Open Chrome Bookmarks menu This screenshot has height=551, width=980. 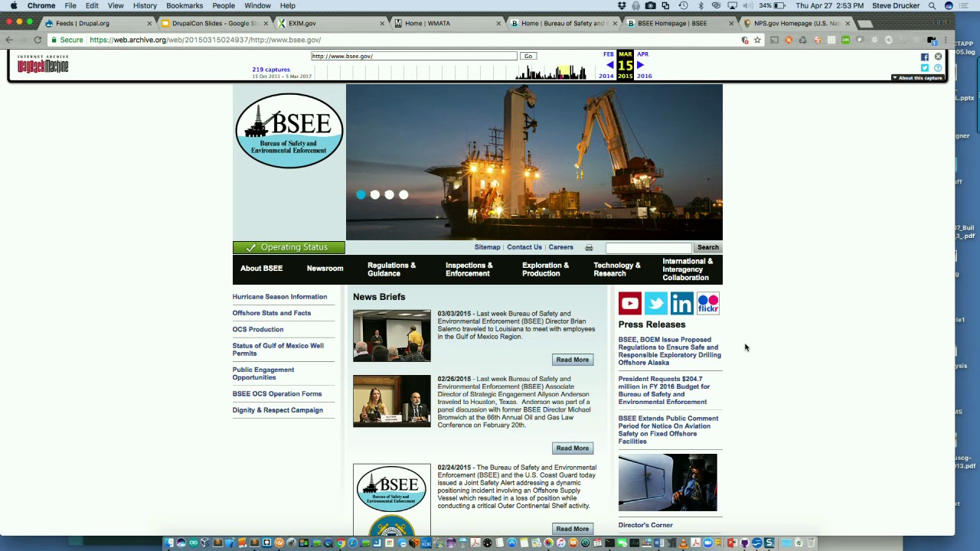[x=185, y=5]
